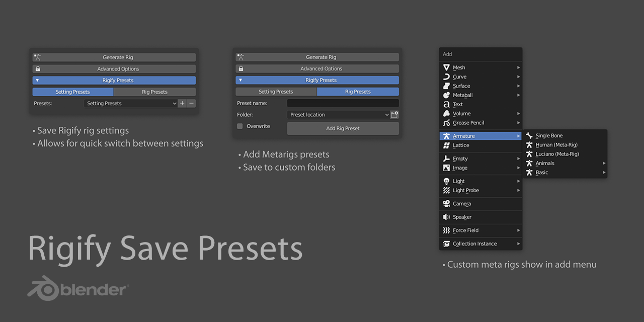Open the Preset location folder dropdown
This screenshot has width=644, height=322.
tap(339, 115)
